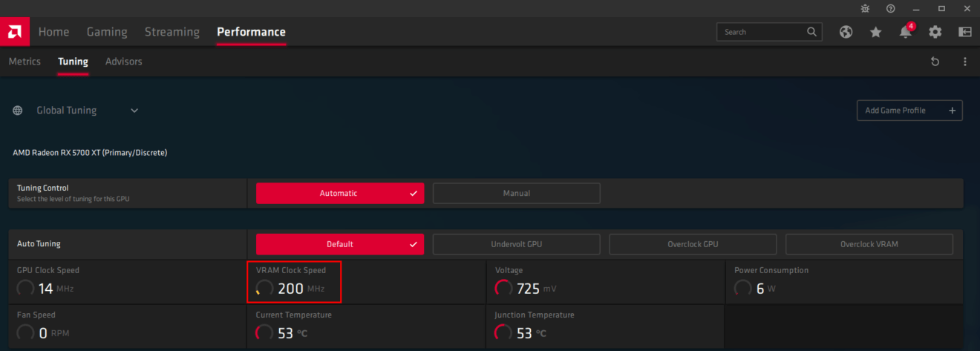Expand the Global Tuning dropdown chevron
980x351 pixels.
(134, 111)
